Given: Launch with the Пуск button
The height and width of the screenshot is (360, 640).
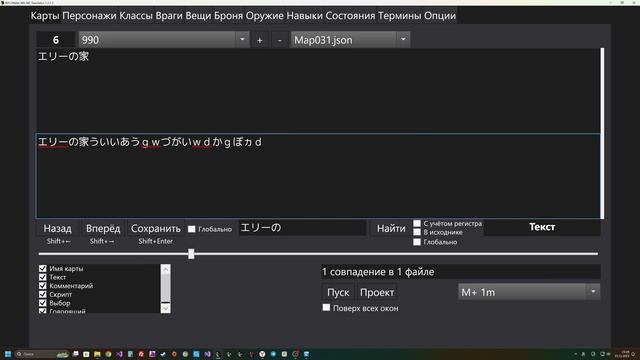Looking at the screenshot, I should [338, 292].
